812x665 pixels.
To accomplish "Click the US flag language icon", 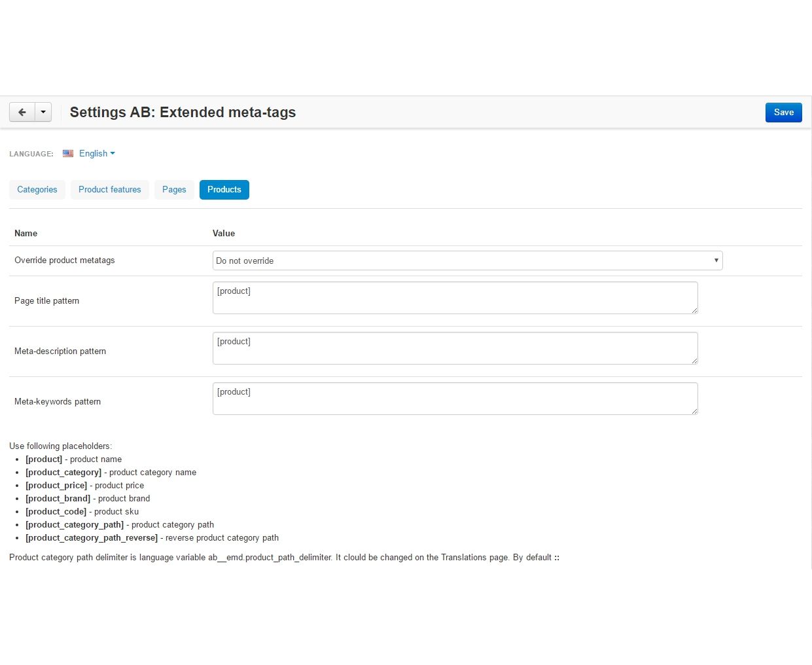I will pos(68,154).
